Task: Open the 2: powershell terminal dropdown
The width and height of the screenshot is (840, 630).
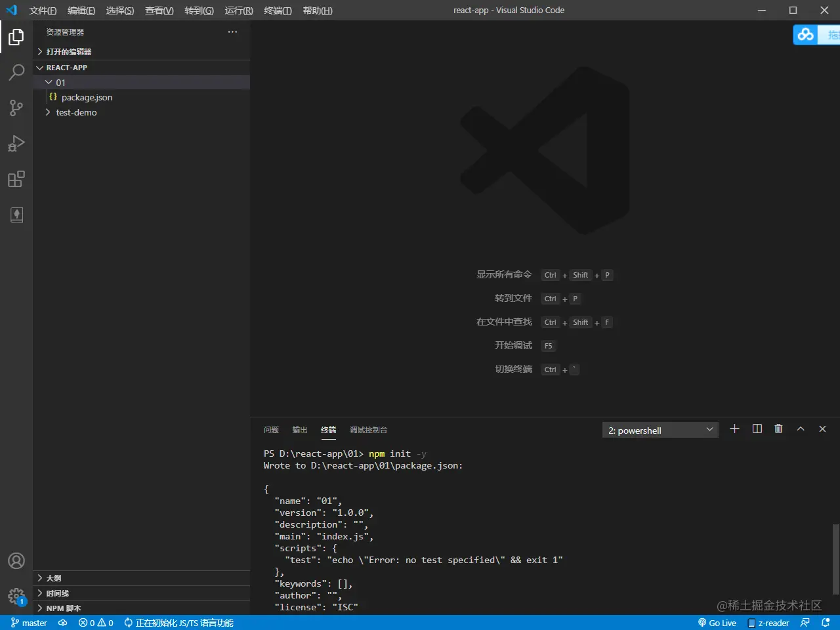Action: 660,430
